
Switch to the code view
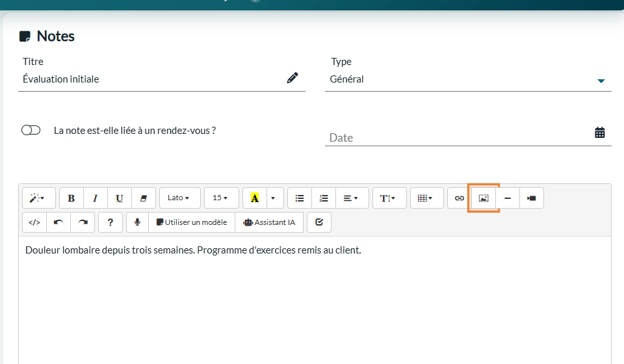[34, 222]
